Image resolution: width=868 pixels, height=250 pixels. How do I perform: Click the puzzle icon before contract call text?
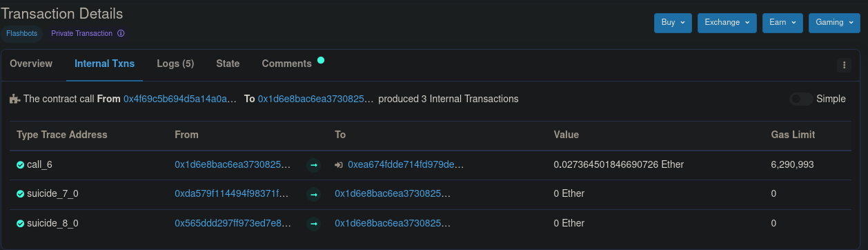(15, 99)
